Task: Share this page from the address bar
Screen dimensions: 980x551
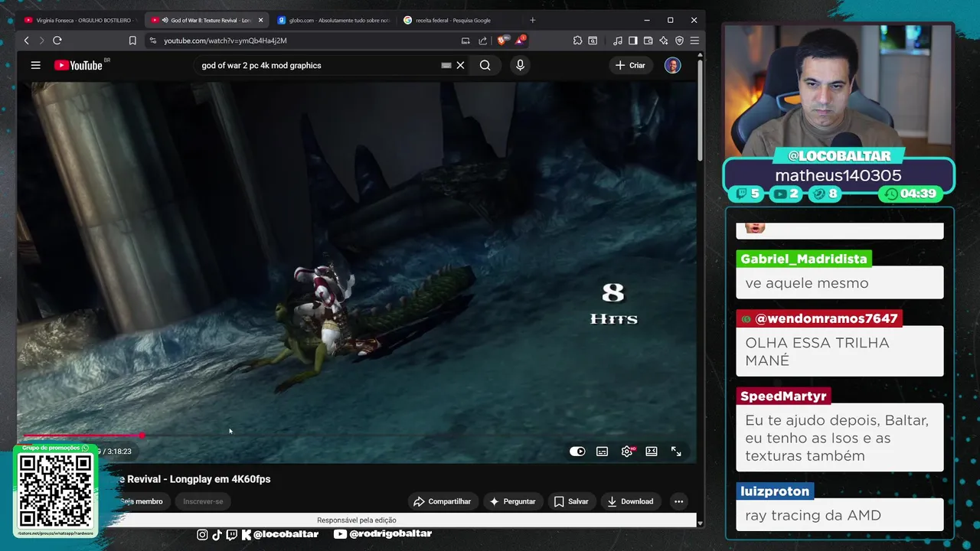Action: tap(482, 41)
